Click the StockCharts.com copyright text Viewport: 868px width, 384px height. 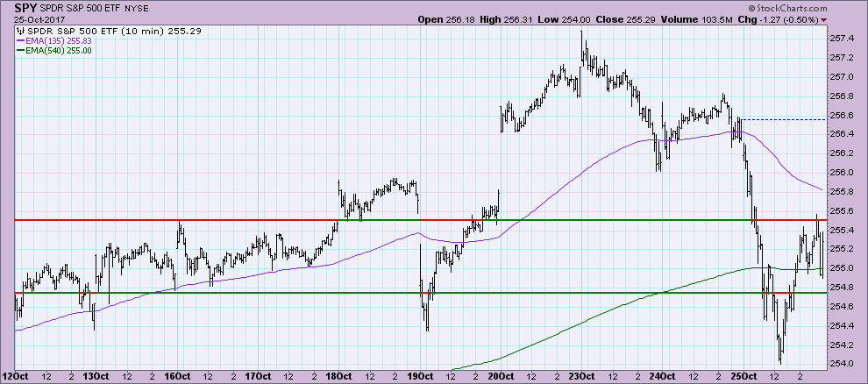pyautogui.click(x=787, y=8)
